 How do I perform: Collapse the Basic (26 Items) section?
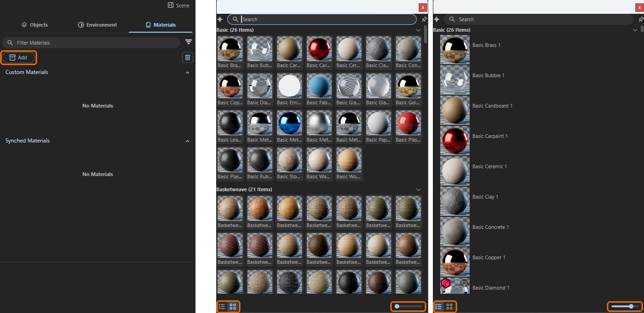tap(418, 29)
